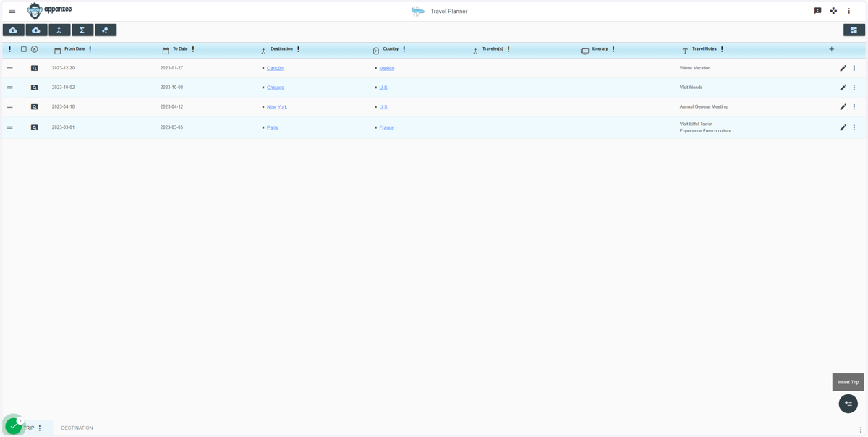This screenshot has height=437, width=868.
Task: Click the green checkmark status badge
Action: tap(13, 426)
